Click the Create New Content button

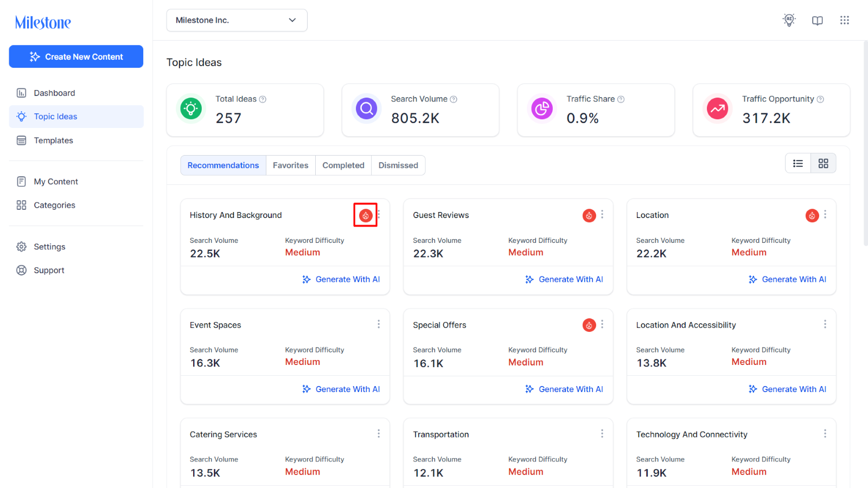pyautogui.click(x=76, y=56)
